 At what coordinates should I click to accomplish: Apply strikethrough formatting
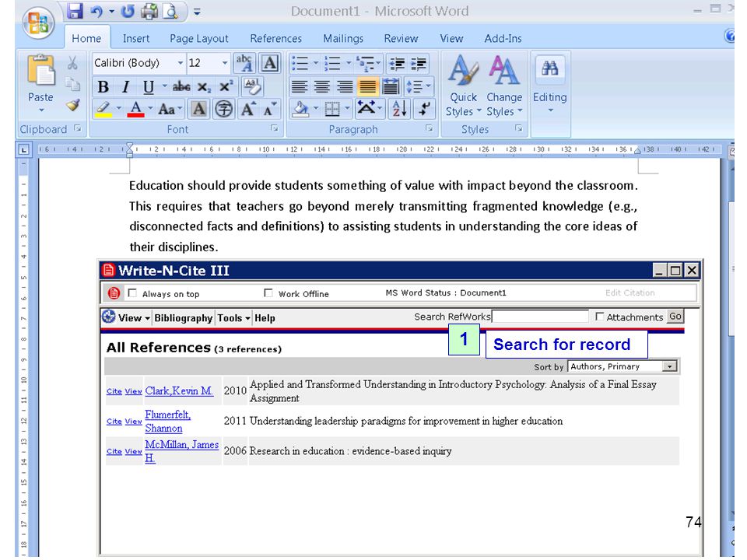[x=181, y=86]
